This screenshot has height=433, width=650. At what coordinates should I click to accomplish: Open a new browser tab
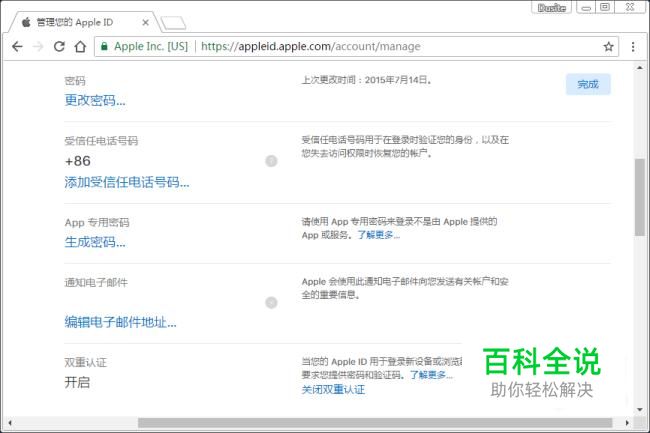click(x=173, y=23)
